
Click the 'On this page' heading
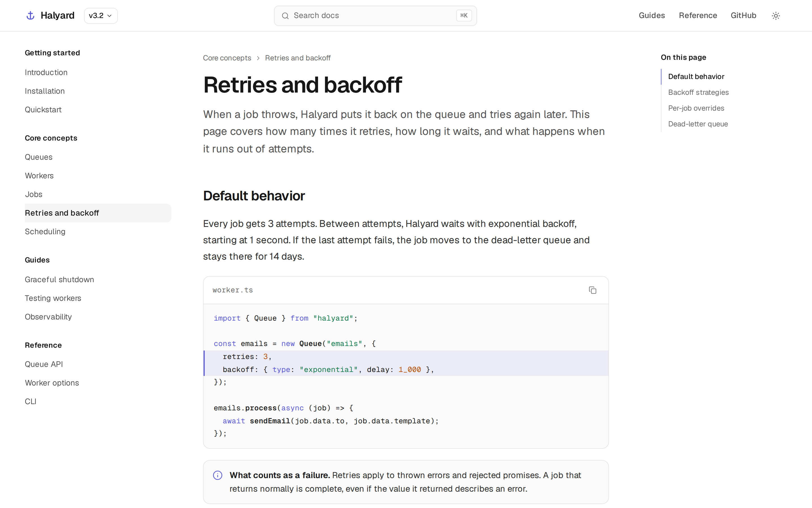click(x=683, y=58)
